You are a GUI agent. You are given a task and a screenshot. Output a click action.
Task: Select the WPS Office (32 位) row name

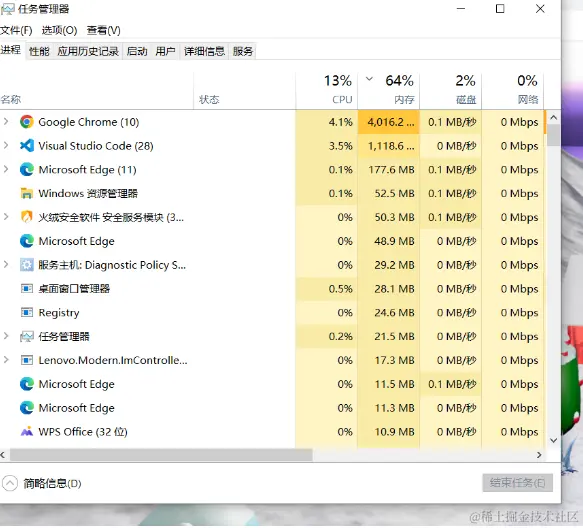pos(83,432)
